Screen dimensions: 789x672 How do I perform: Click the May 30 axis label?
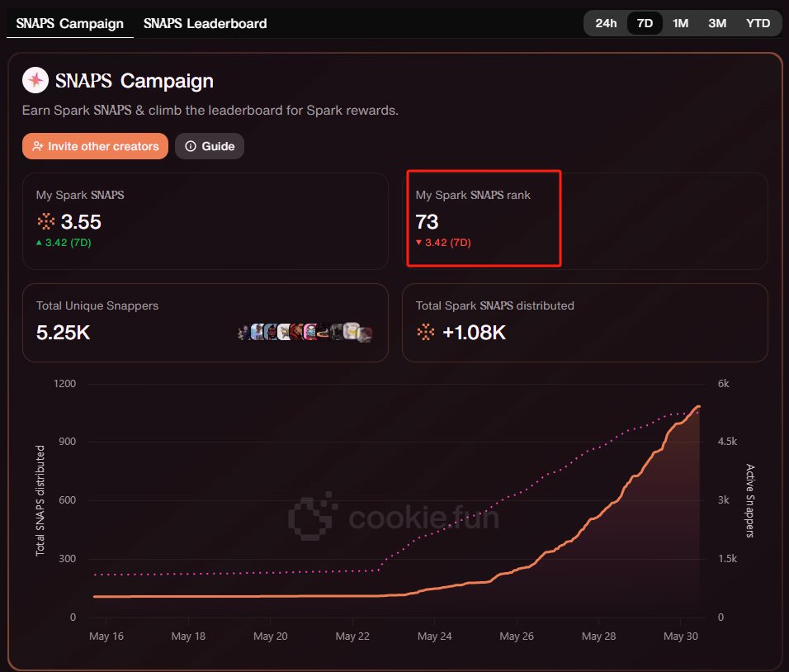tap(680, 637)
